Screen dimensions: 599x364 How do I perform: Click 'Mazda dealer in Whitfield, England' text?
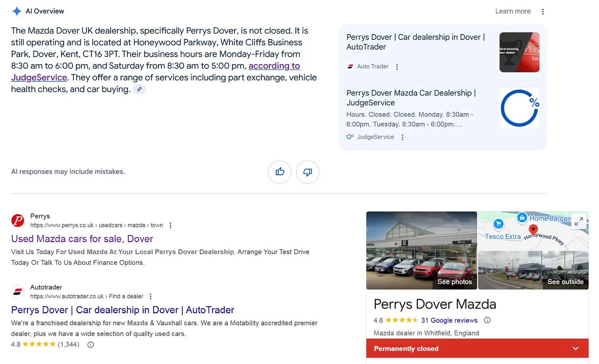point(426,333)
